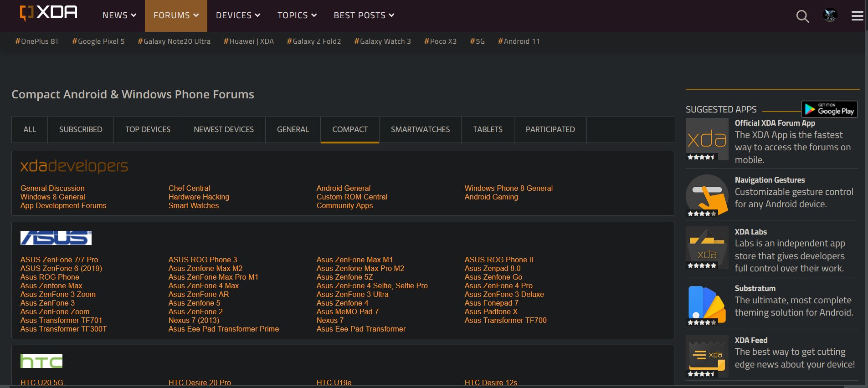Image resolution: width=868 pixels, height=388 pixels.
Task: Click the Get it on Google Play badge
Action: pyautogui.click(x=829, y=109)
